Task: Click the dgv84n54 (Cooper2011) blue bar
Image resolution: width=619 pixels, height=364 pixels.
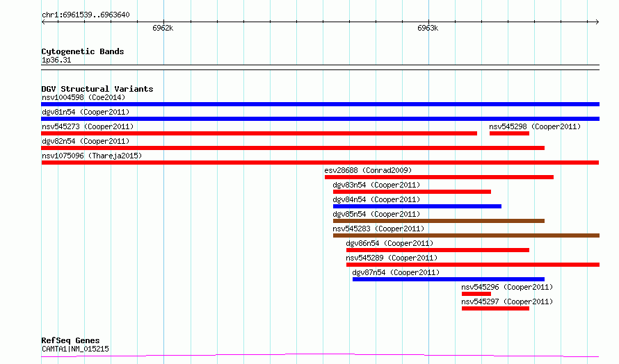Action: point(417,206)
